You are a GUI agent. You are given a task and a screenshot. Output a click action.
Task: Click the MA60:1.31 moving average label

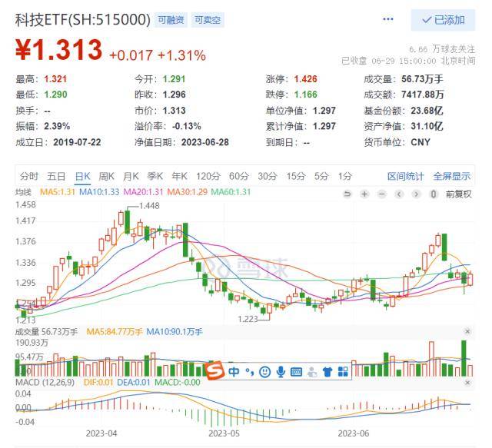pyautogui.click(x=231, y=192)
